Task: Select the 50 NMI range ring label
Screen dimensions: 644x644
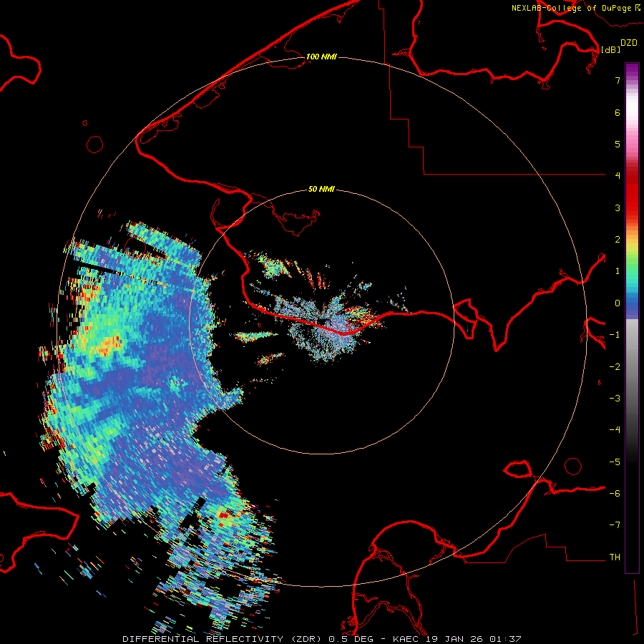Action: click(321, 189)
